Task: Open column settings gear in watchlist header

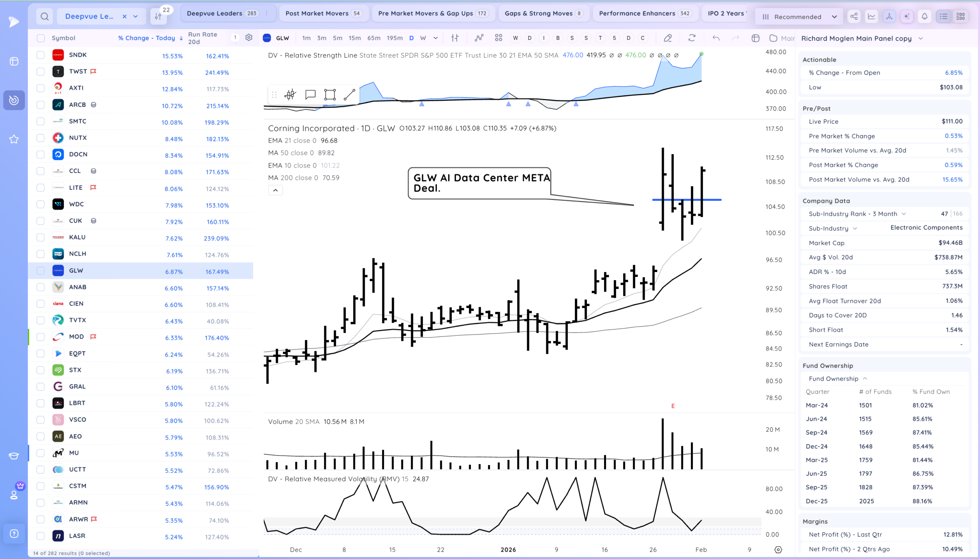Action: pyautogui.click(x=249, y=37)
